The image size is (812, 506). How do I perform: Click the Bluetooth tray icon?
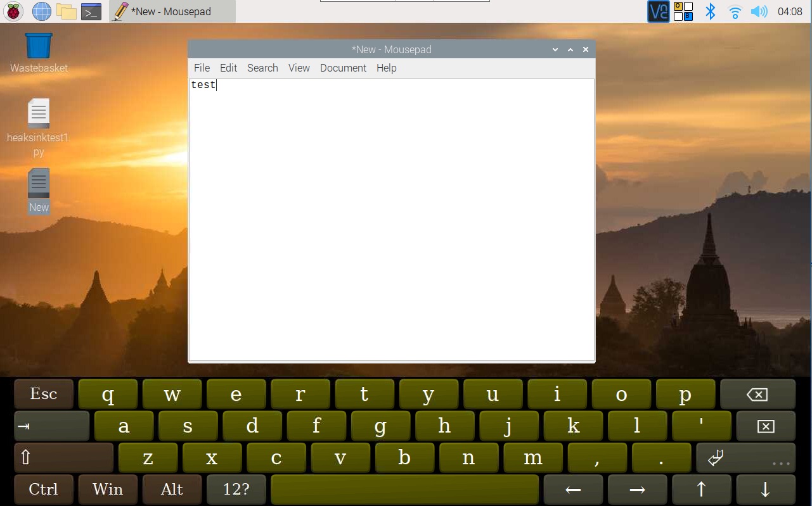click(711, 11)
